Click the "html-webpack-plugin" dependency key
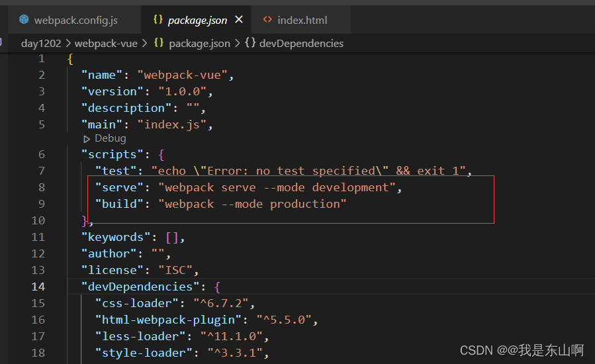Viewport: 595px width, 364px height. pyautogui.click(x=168, y=320)
